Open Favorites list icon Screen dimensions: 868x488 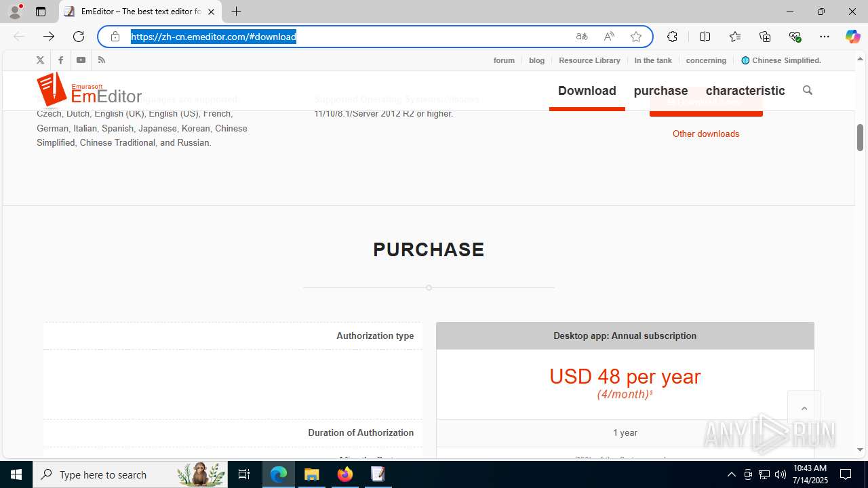click(x=735, y=37)
